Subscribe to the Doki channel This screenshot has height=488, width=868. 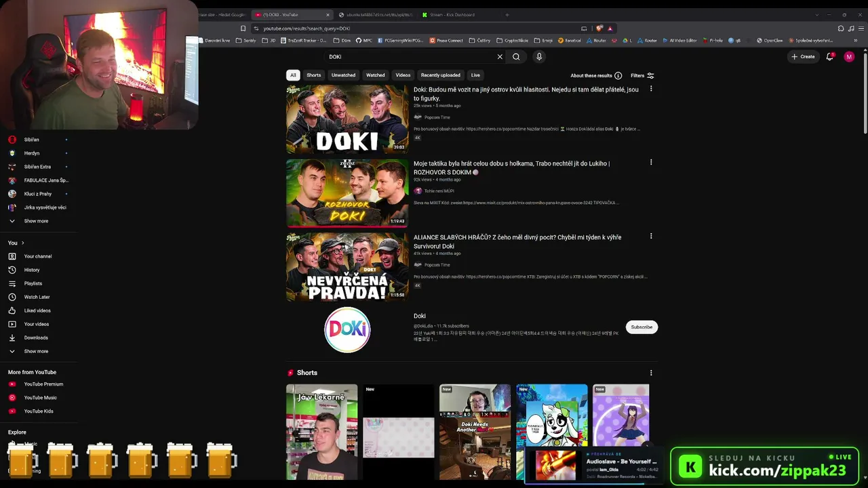coord(642,327)
